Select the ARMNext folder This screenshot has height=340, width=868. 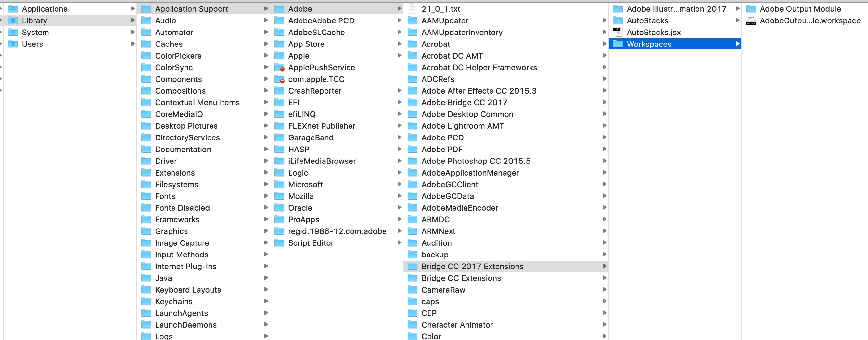pyautogui.click(x=506, y=231)
